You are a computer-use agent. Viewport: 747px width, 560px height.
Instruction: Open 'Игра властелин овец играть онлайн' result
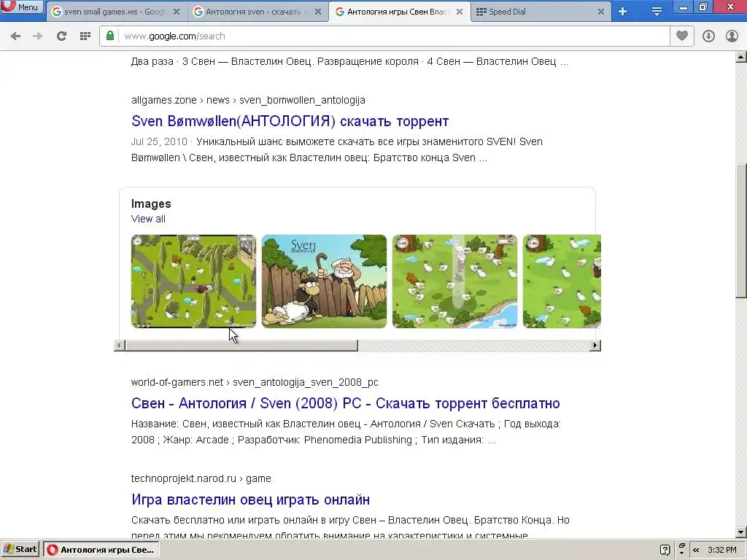(251, 499)
